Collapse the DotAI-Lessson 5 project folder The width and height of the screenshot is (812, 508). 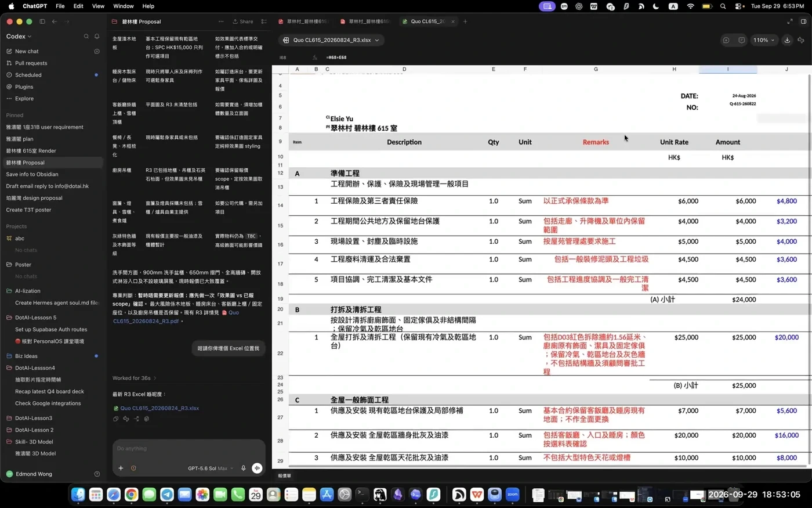coord(36,318)
